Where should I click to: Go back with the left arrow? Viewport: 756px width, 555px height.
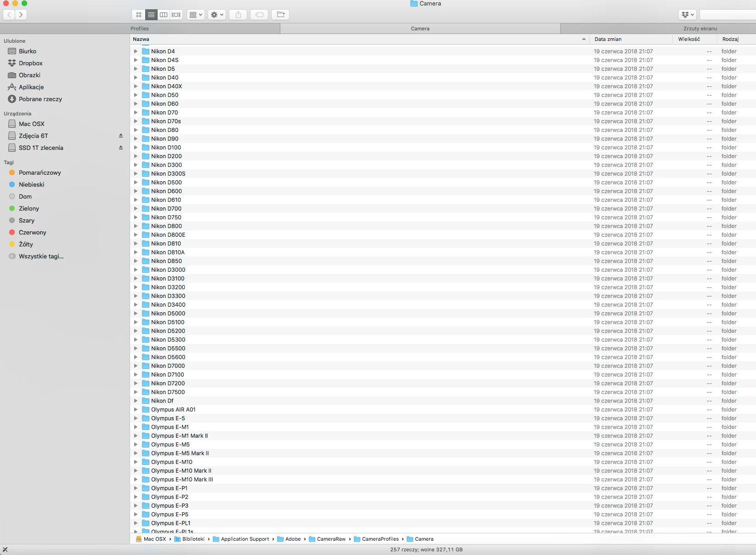point(9,15)
